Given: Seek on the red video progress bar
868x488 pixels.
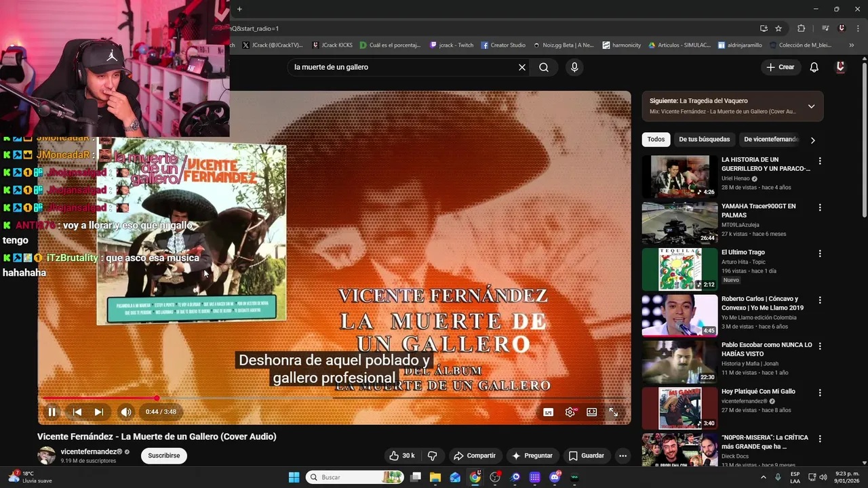Looking at the screenshot, I should [x=334, y=398].
